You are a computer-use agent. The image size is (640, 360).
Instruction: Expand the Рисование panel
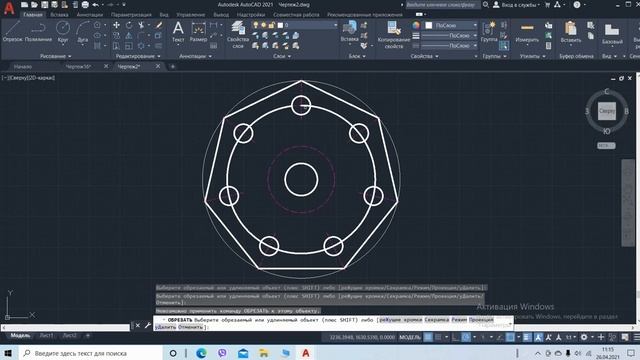click(56, 56)
